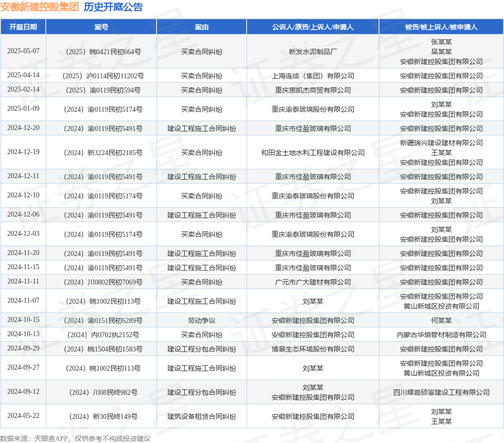Select the 安徽新建控股集团 title text

[x=39, y=7]
